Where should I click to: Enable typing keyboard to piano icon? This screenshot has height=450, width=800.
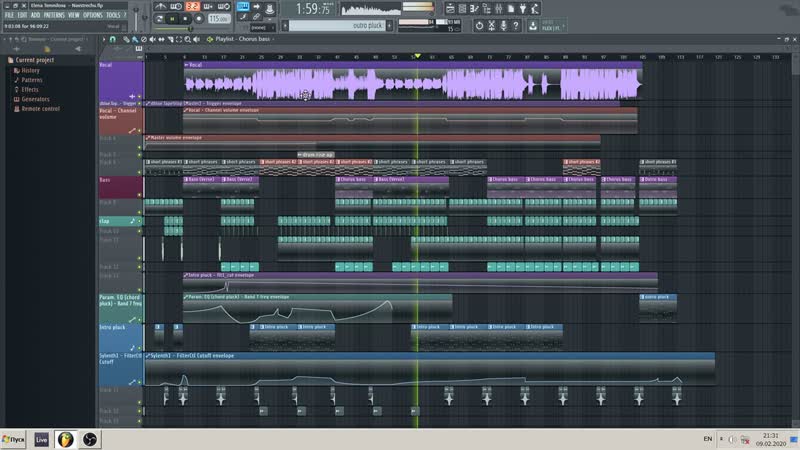click(x=243, y=7)
